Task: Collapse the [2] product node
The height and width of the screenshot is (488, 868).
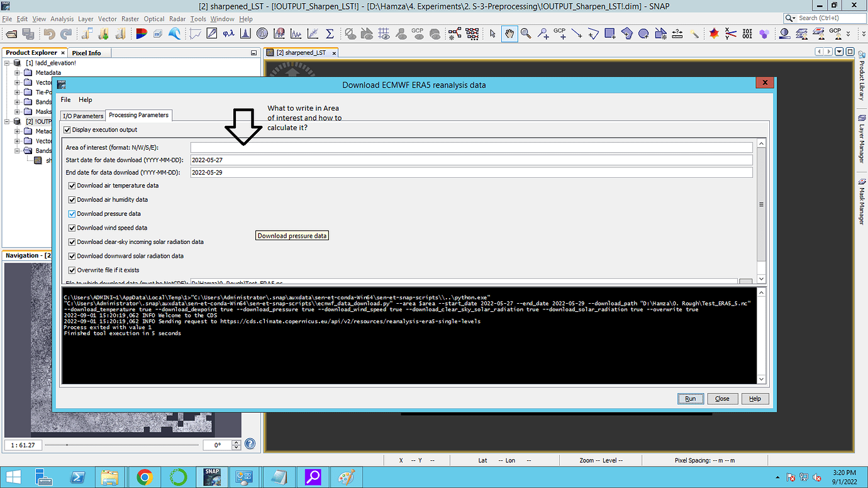Action: pyautogui.click(x=7, y=121)
